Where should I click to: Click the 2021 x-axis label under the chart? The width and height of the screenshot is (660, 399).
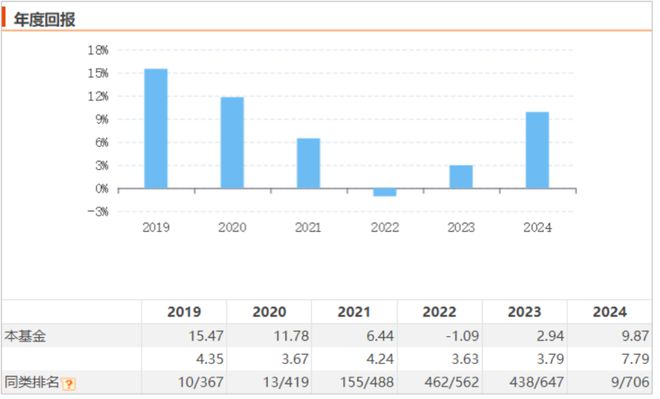[308, 228]
